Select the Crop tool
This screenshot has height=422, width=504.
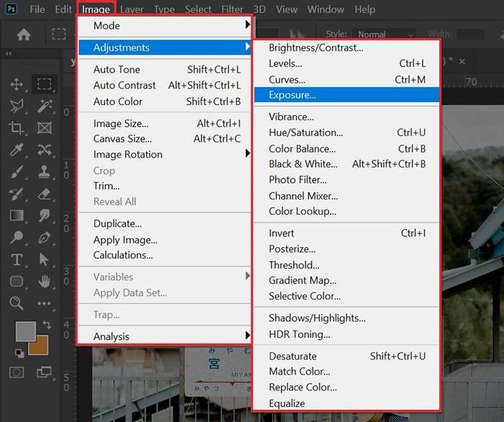[17, 128]
